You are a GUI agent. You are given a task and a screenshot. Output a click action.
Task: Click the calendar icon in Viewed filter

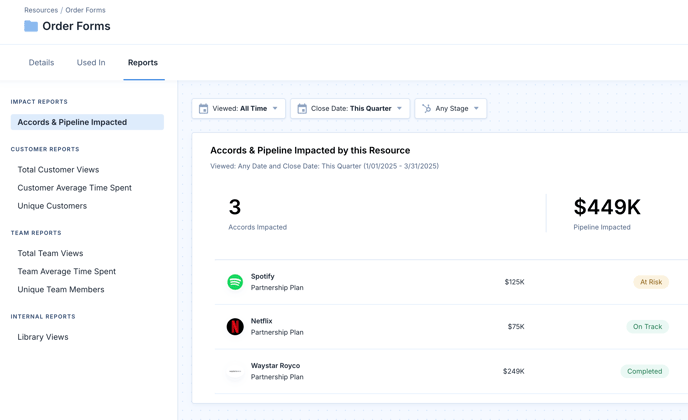(204, 108)
